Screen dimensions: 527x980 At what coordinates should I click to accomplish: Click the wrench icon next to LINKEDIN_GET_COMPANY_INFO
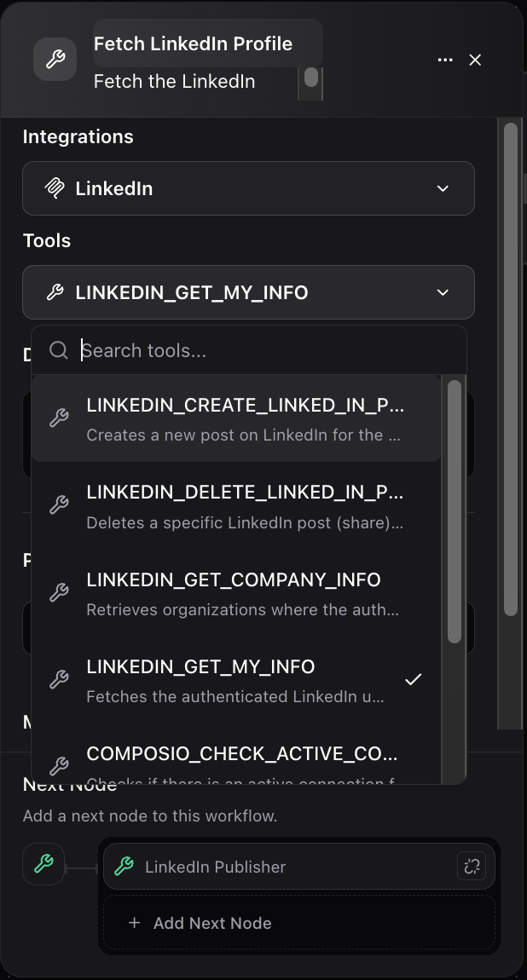coord(59,591)
